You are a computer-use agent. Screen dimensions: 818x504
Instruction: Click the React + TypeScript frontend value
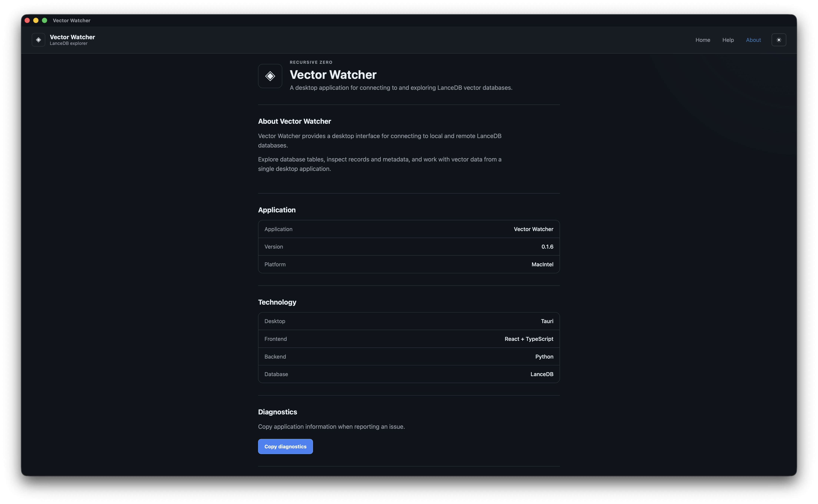point(529,339)
